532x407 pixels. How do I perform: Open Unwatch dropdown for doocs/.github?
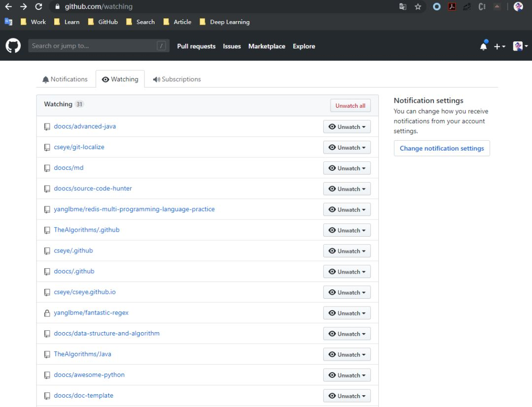click(x=347, y=272)
